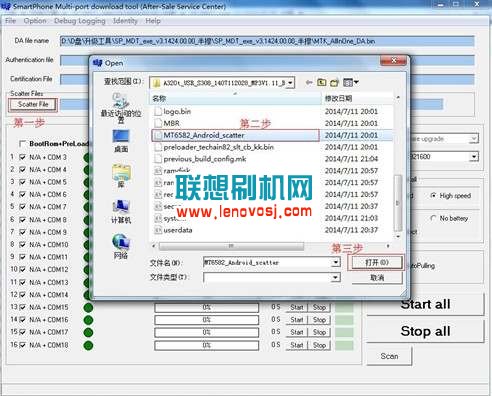Image resolution: width=492 pixels, height=396 pixels.
Task: Click the green status indicator for COM18
Action: coord(88,345)
